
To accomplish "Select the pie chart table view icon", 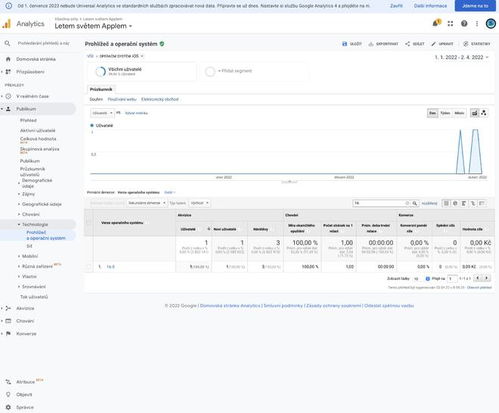I will pos(455,203).
